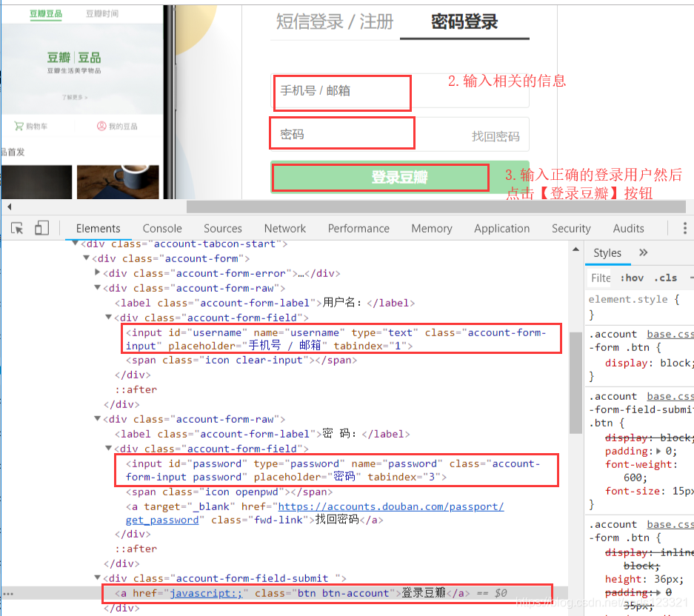Click the font-weight: 600 declaration
This screenshot has height=616, width=694.
pyautogui.click(x=641, y=472)
